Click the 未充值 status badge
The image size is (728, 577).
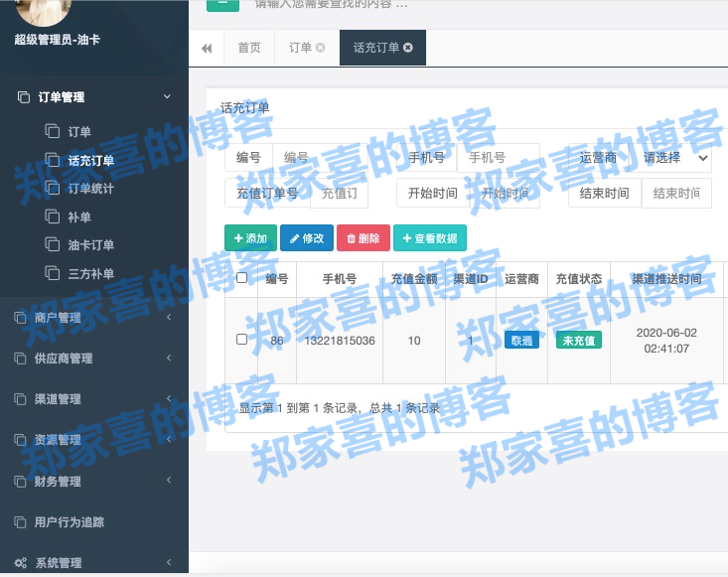[579, 341]
